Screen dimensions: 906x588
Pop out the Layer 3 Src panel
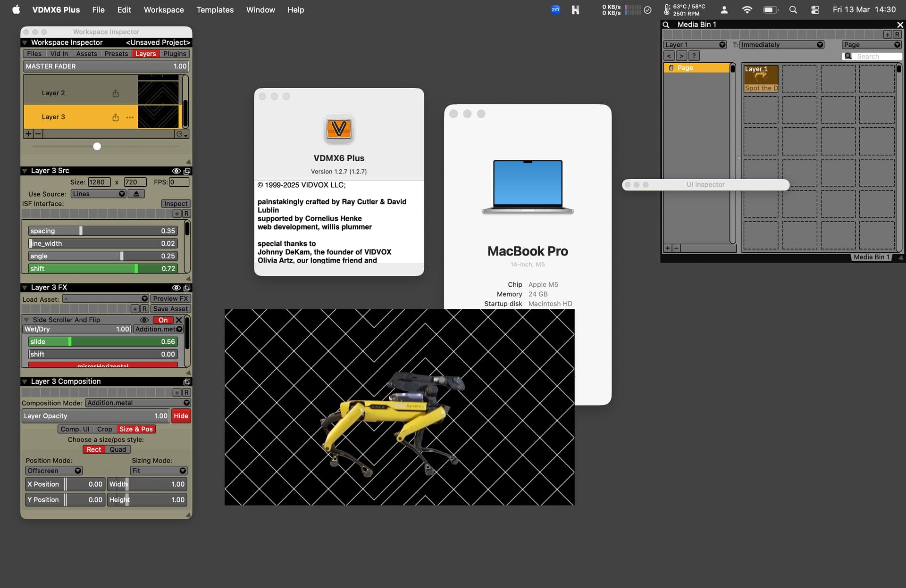pyautogui.click(x=187, y=171)
